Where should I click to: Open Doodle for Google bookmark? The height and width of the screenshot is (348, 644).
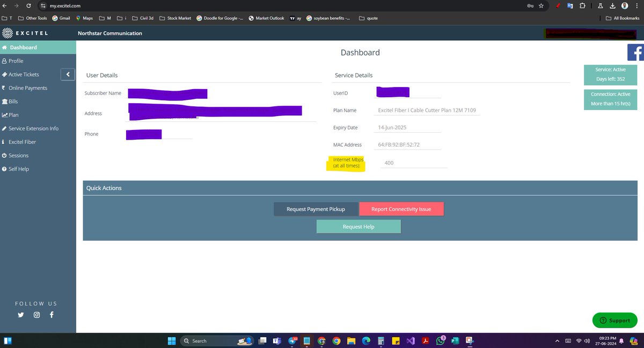pos(219,18)
